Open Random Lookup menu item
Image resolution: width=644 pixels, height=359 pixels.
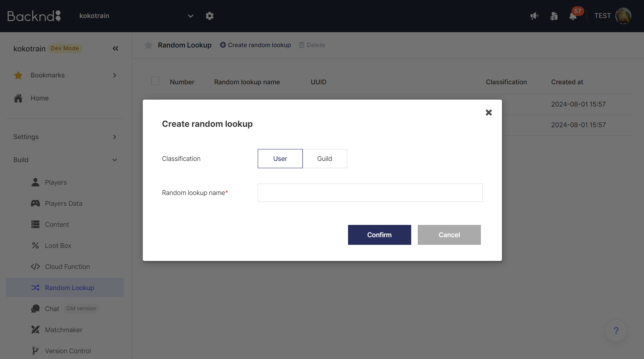point(65,287)
